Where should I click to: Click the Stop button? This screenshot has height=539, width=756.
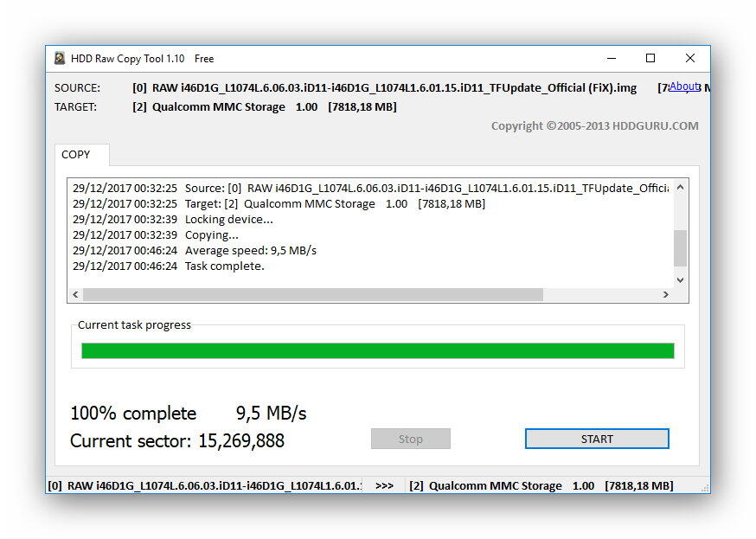point(410,439)
